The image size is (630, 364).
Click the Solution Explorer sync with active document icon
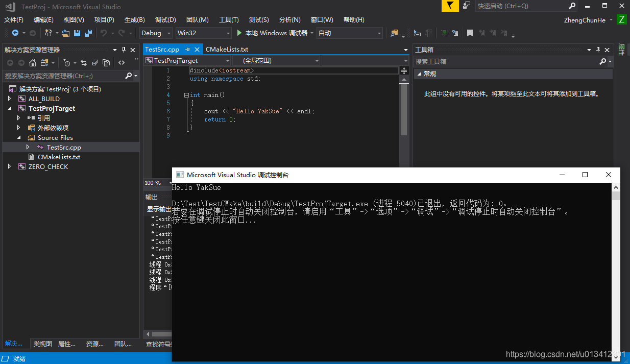pyautogui.click(x=83, y=63)
